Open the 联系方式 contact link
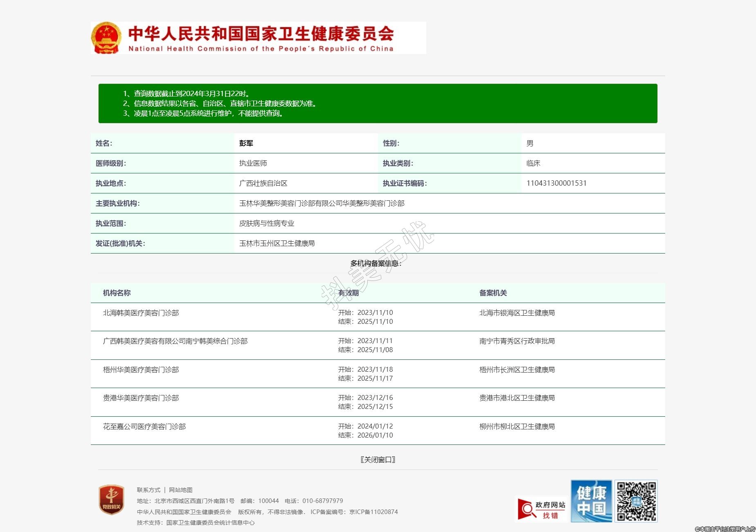 point(148,490)
